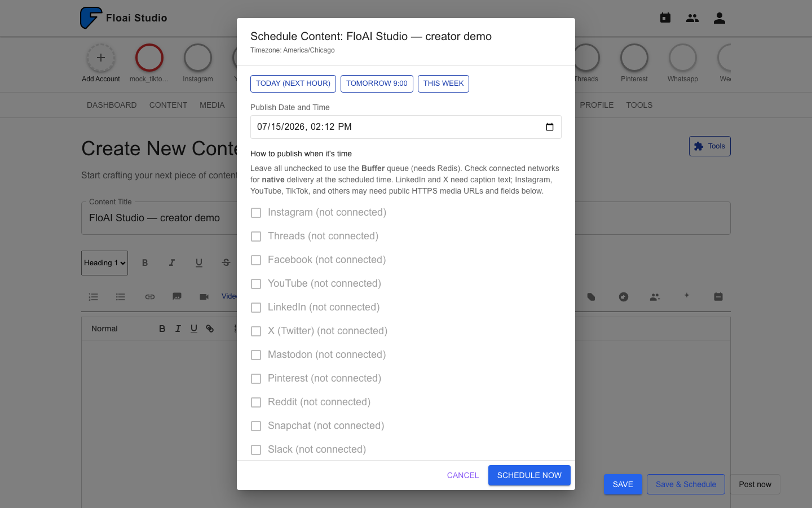Check the Snapchat (not connected) checkbox
This screenshot has width=812, height=508.
256,426
